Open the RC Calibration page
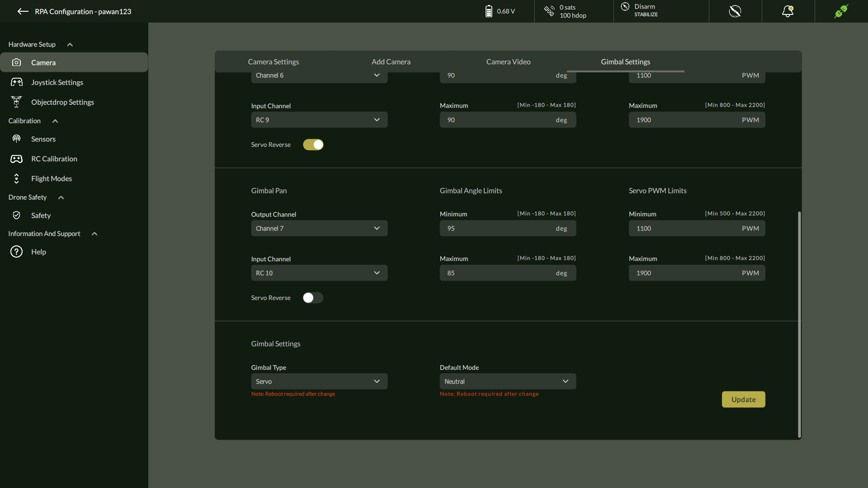Viewport: 868px width, 488px height. 74,159
